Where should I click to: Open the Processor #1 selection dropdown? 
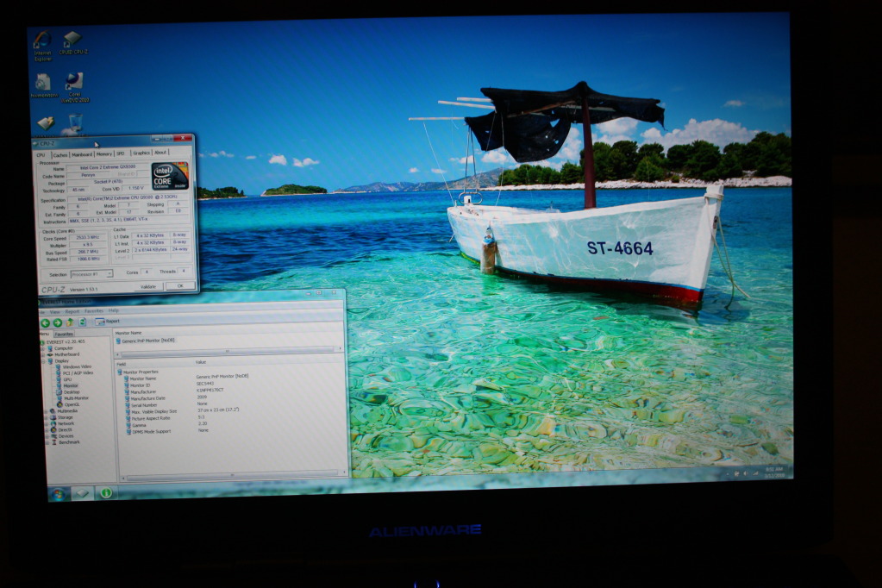click(91, 274)
